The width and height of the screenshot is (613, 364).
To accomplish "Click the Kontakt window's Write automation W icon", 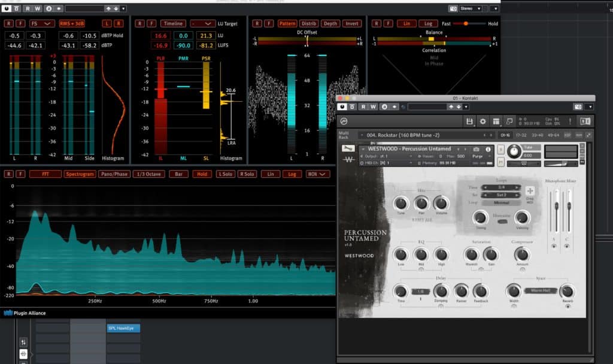I will 373,107.
